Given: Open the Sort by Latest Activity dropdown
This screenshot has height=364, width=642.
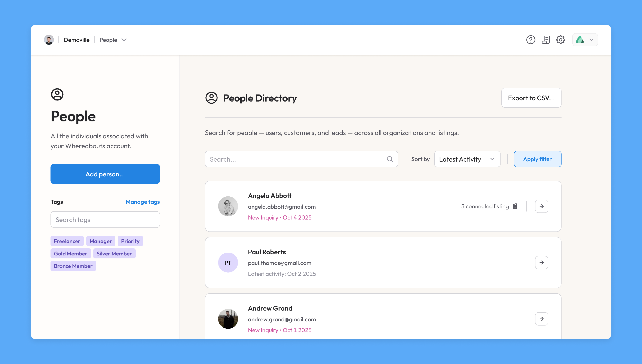Looking at the screenshot, I should (467, 159).
